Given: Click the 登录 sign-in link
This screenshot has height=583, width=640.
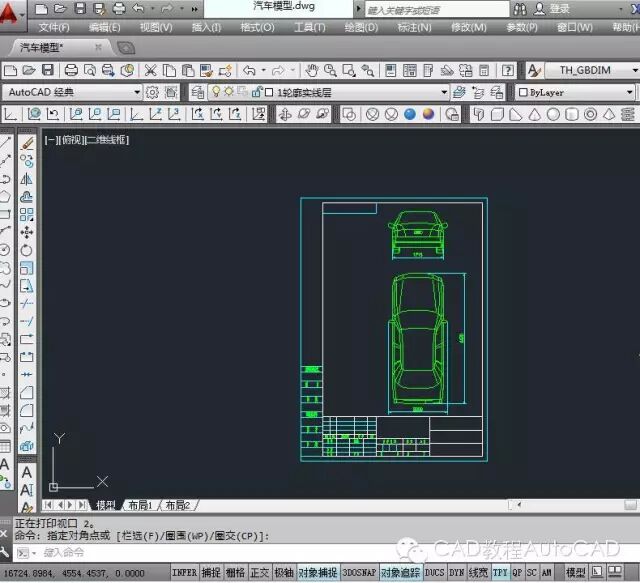Looking at the screenshot, I should coord(560,9).
